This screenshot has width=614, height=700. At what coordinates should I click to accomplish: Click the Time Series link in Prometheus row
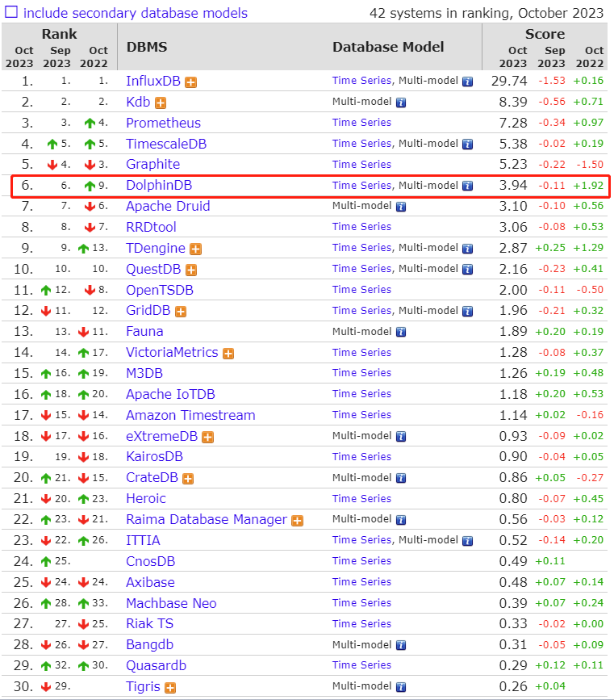click(361, 123)
